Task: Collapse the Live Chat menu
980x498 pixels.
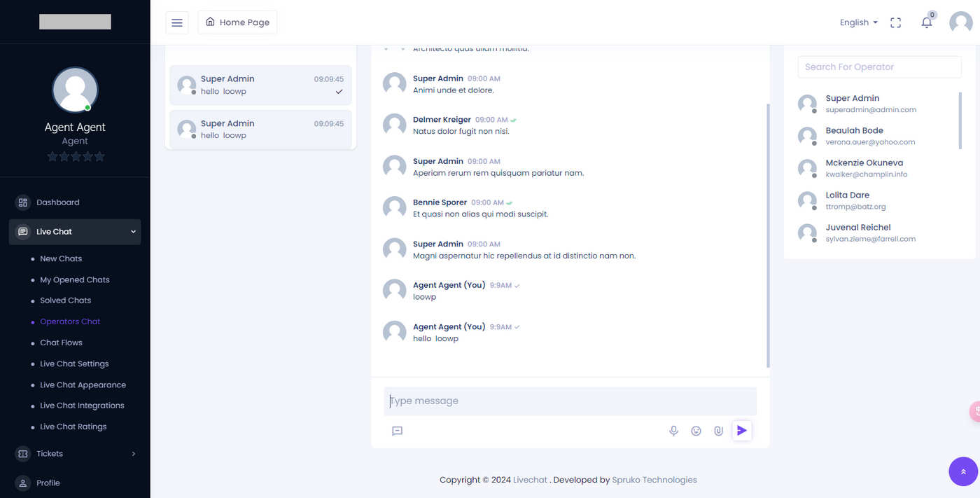Action: coord(75,232)
